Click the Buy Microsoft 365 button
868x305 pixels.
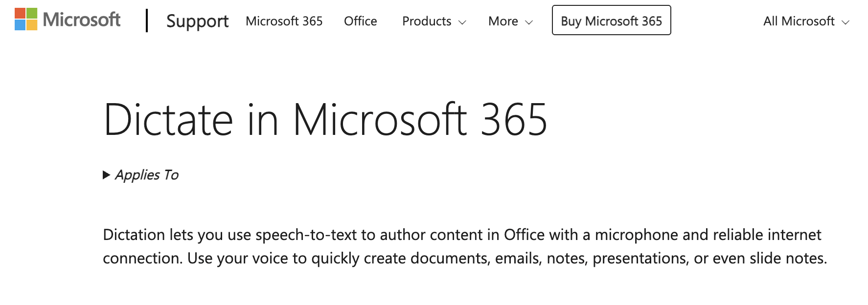point(611,21)
